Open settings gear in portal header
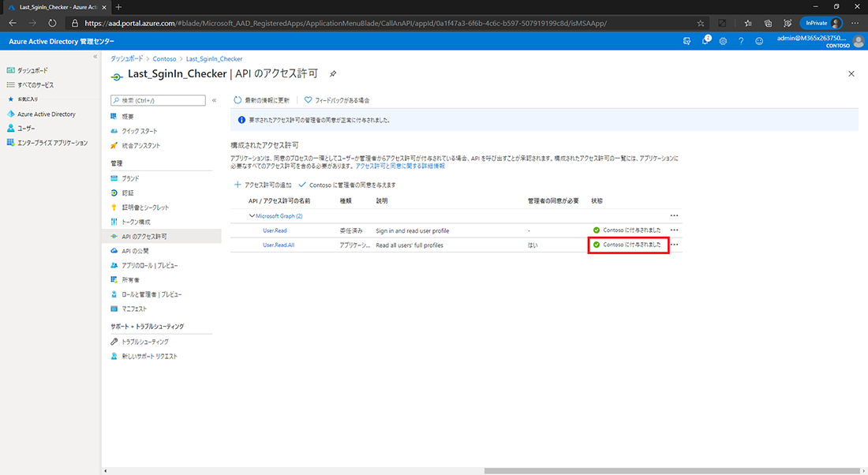This screenshot has width=868, height=475. point(723,41)
